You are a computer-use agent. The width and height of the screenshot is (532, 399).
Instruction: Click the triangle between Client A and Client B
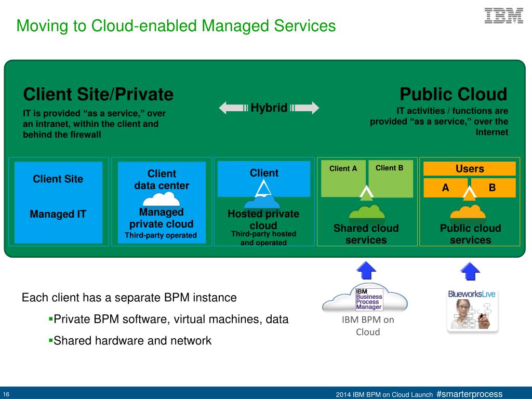366,193
